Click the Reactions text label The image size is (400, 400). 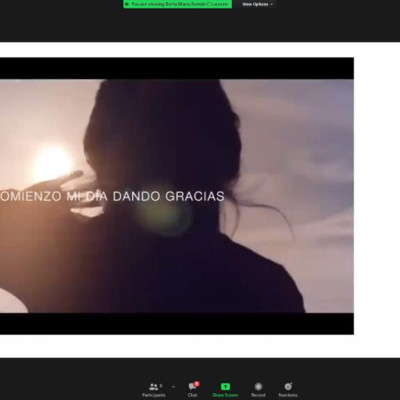(288, 395)
